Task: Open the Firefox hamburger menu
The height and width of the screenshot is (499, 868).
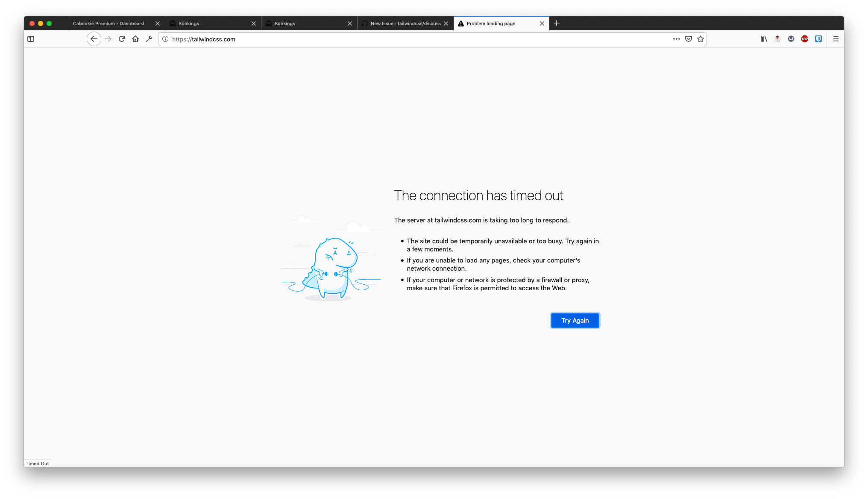Action: click(x=836, y=39)
